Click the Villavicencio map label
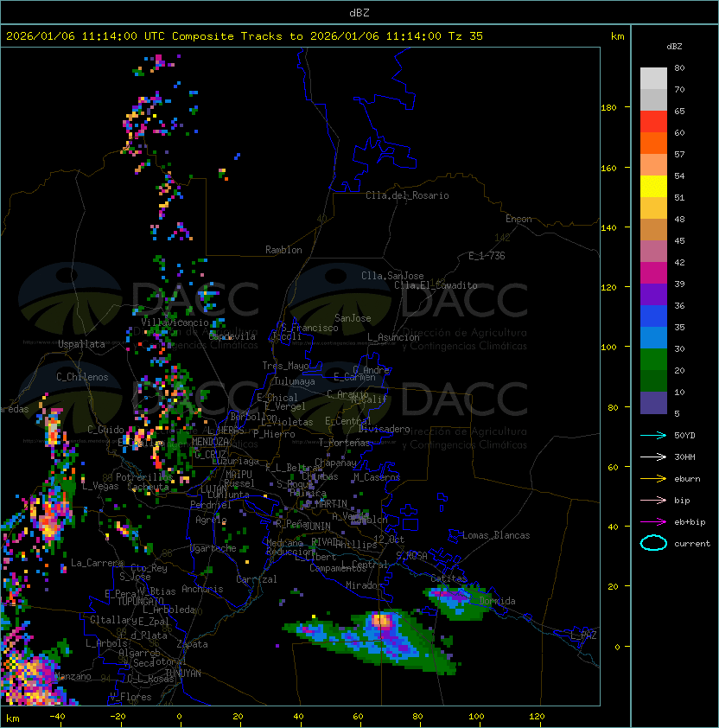Screen dimensions: 719x728 [175, 322]
